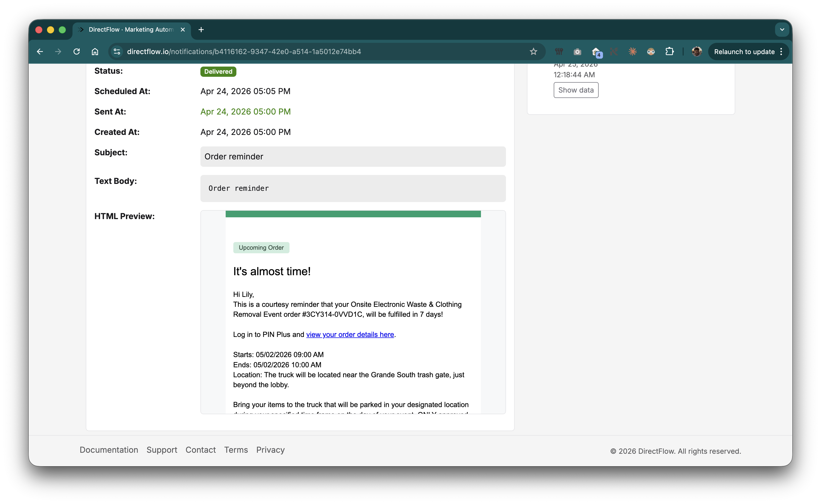The height and width of the screenshot is (504, 821).
Task: Open a new browser tab
Action: pos(201,30)
